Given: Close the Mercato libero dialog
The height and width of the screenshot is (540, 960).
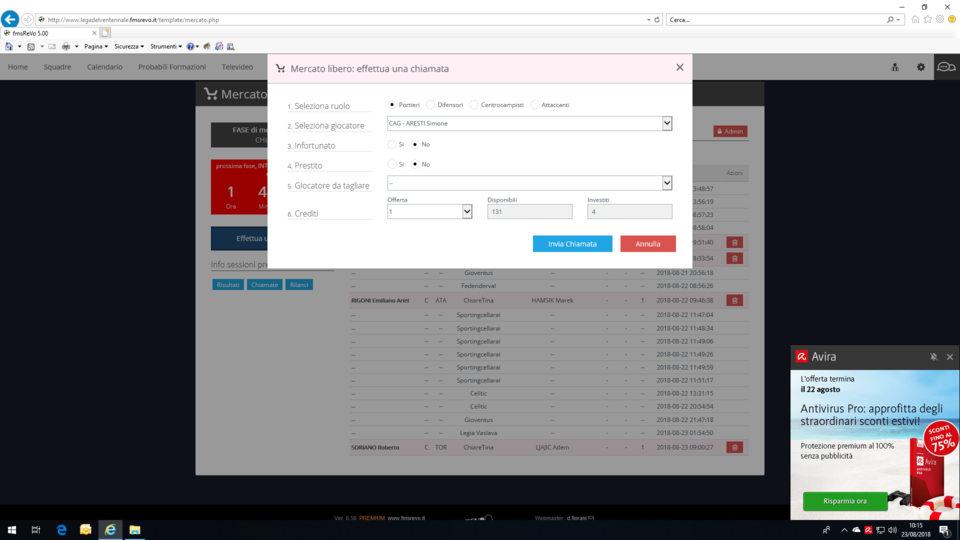Looking at the screenshot, I should 680,68.
